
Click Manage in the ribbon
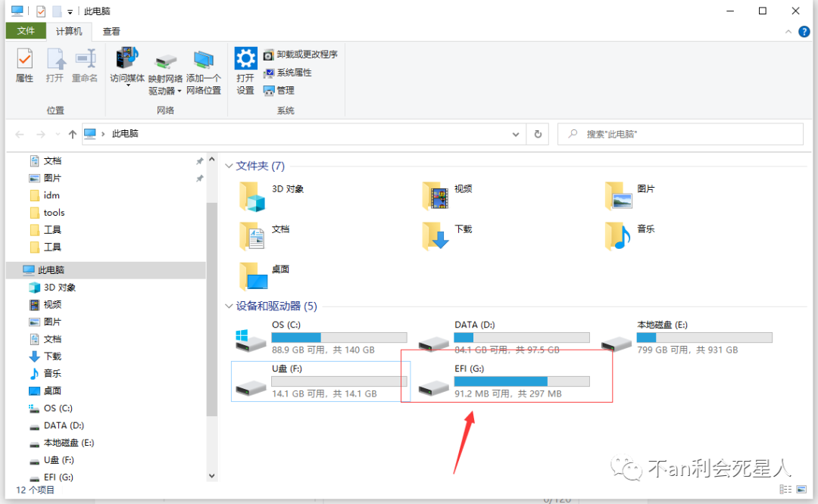[x=279, y=91]
